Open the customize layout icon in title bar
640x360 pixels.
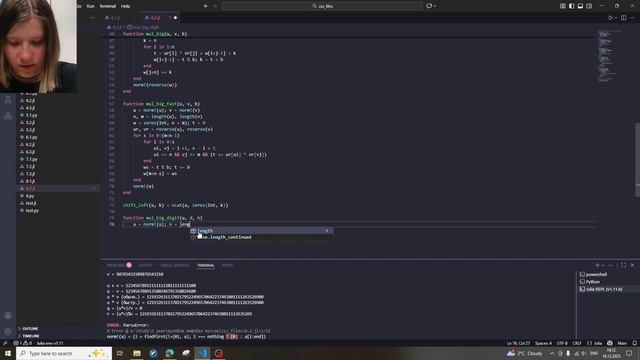click(563, 6)
